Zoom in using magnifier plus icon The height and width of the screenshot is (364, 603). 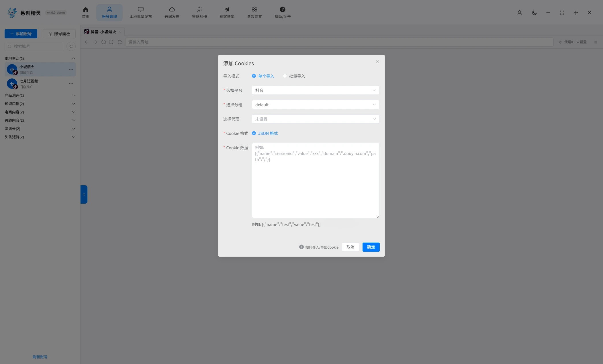[x=111, y=42]
